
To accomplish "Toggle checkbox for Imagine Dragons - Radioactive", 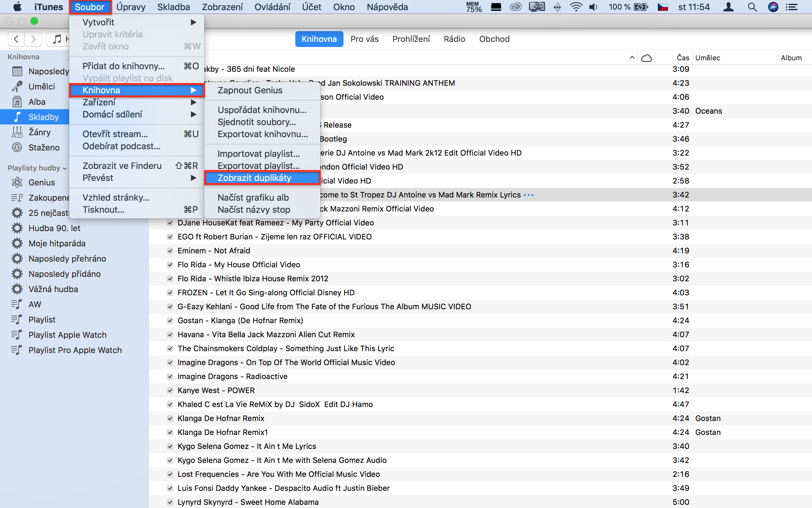I will tap(170, 376).
